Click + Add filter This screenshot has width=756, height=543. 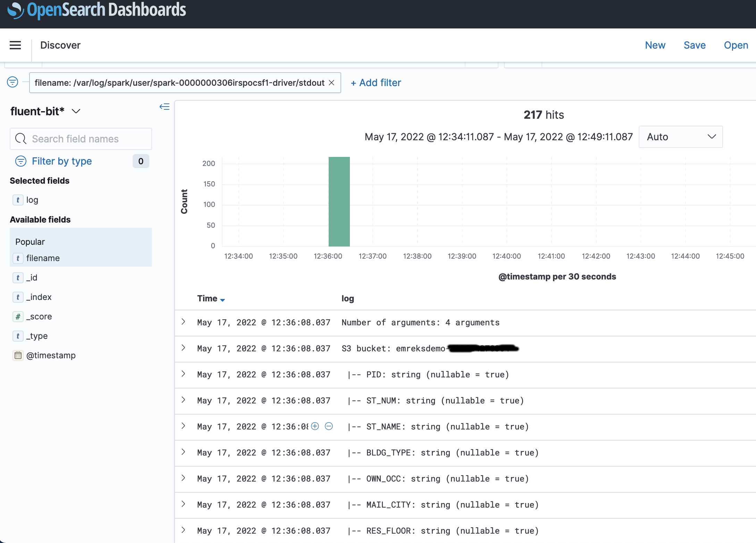click(376, 83)
